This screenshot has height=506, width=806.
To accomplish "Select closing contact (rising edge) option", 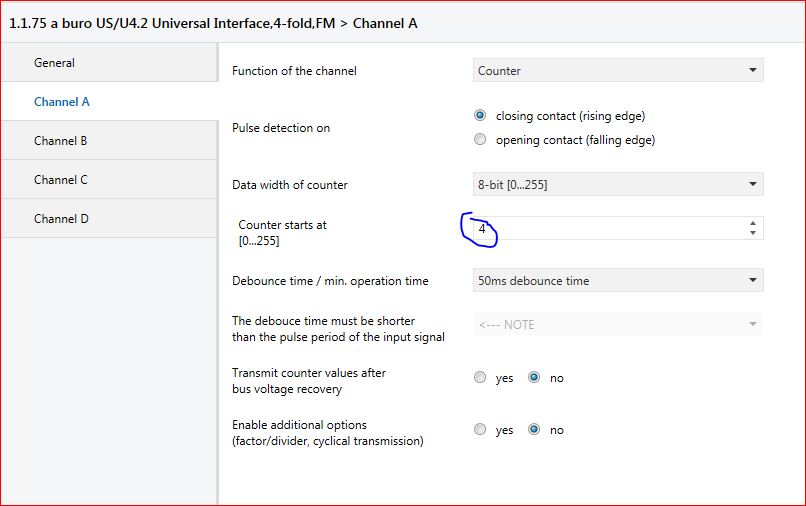I will pyautogui.click(x=480, y=116).
